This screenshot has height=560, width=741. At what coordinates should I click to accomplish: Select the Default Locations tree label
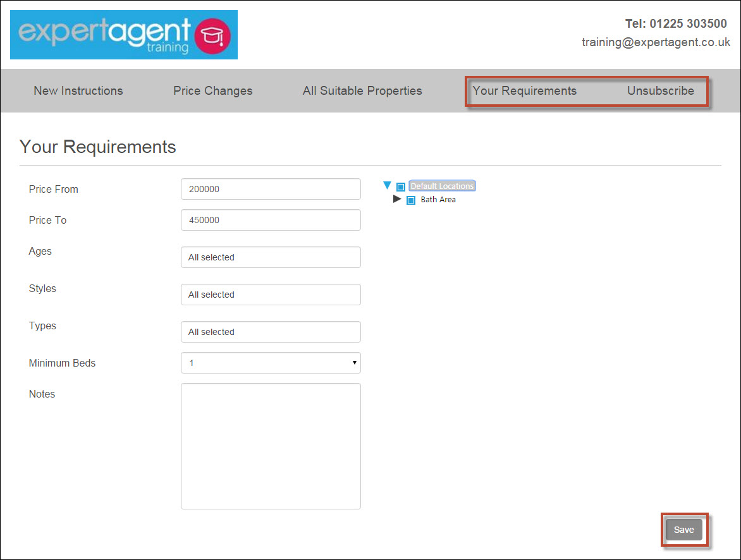pyautogui.click(x=442, y=186)
